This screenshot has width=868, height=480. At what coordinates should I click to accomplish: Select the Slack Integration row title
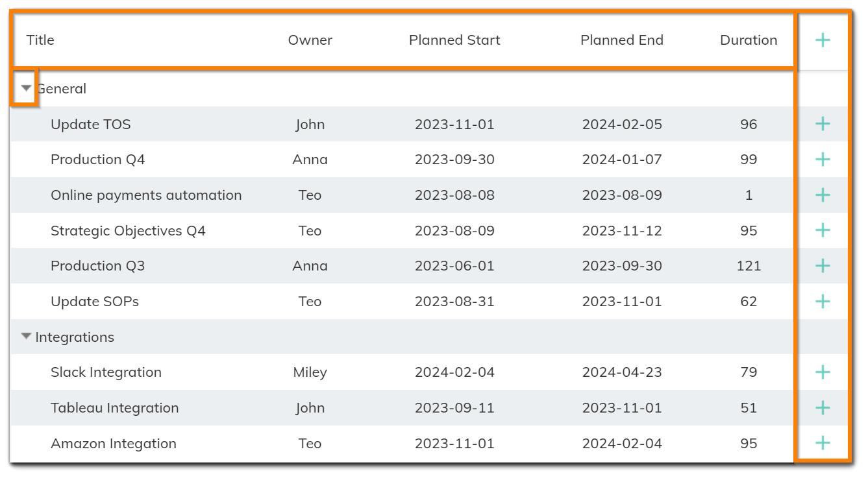[106, 372]
